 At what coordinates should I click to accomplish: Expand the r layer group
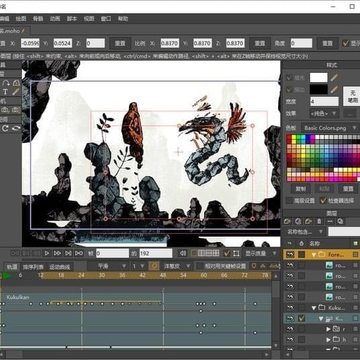[328, 329]
